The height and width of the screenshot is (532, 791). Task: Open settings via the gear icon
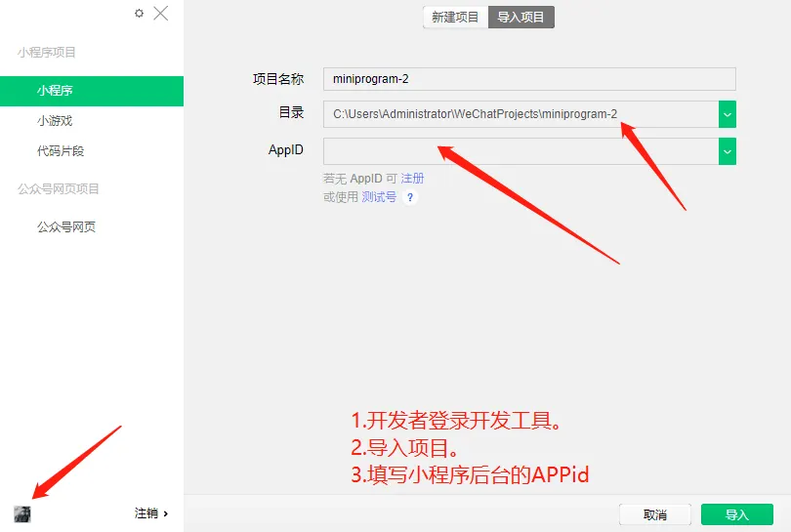coord(140,14)
